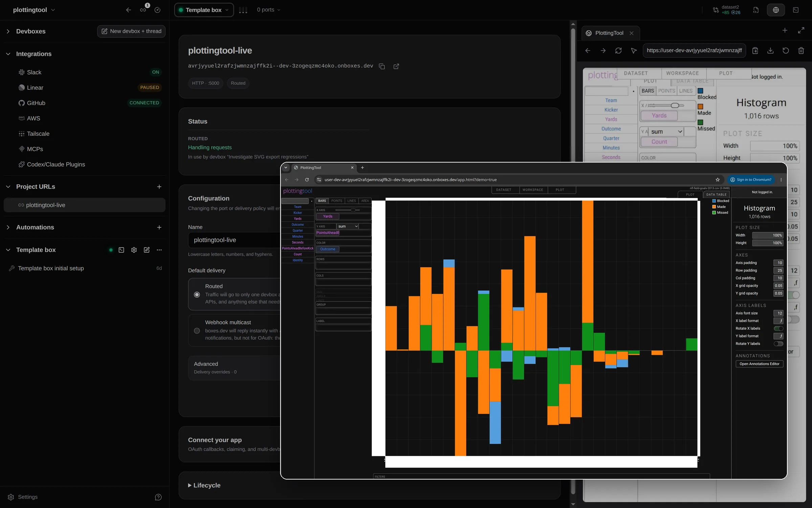812x508 pixels.
Task: Switch to the LINES chart type
Action: click(x=352, y=201)
